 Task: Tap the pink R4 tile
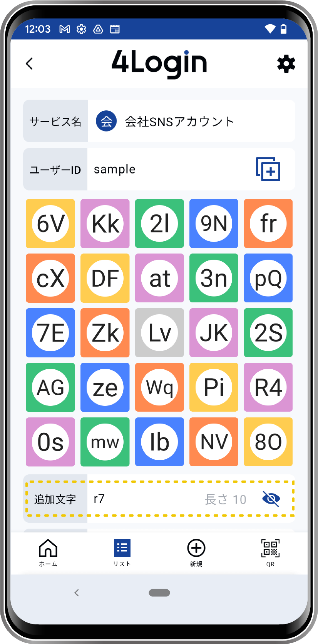click(x=268, y=387)
